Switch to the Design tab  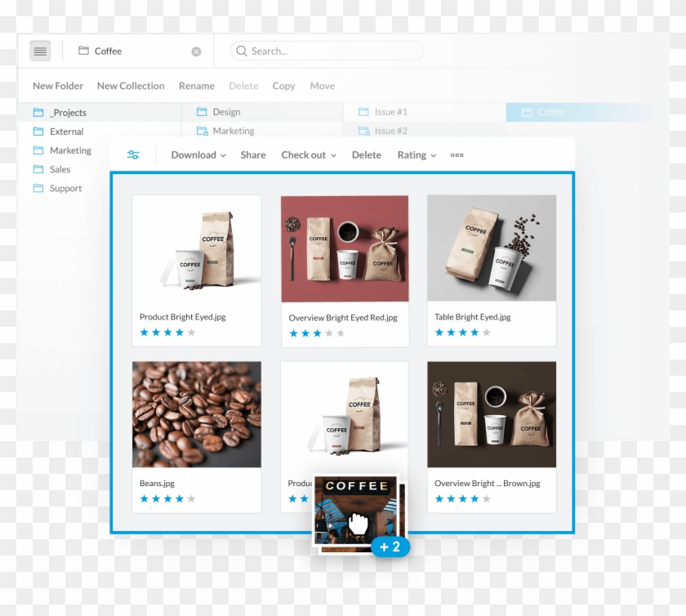coord(226,112)
